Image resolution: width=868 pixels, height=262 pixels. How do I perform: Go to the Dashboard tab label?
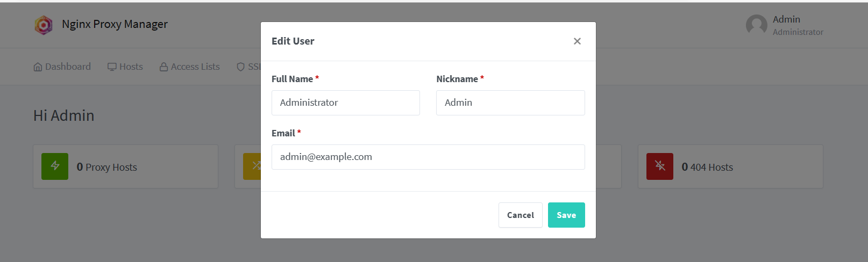coord(68,67)
